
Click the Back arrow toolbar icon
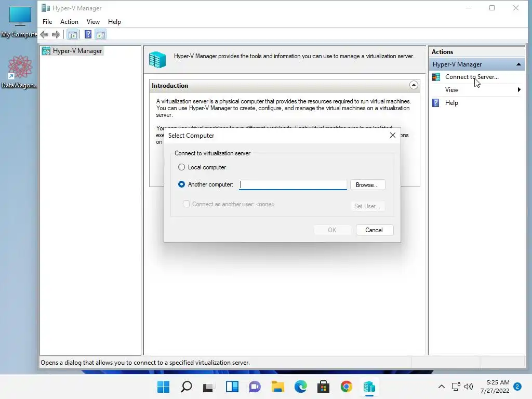(x=44, y=34)
